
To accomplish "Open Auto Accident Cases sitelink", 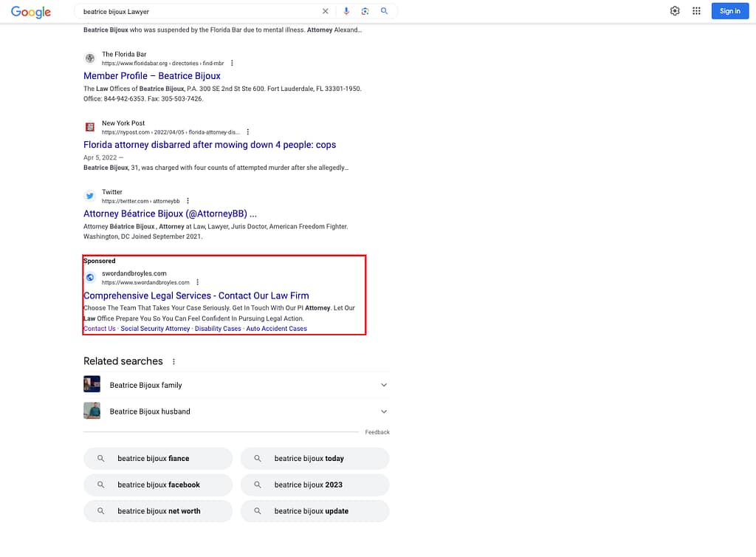I will pos(277,329).
